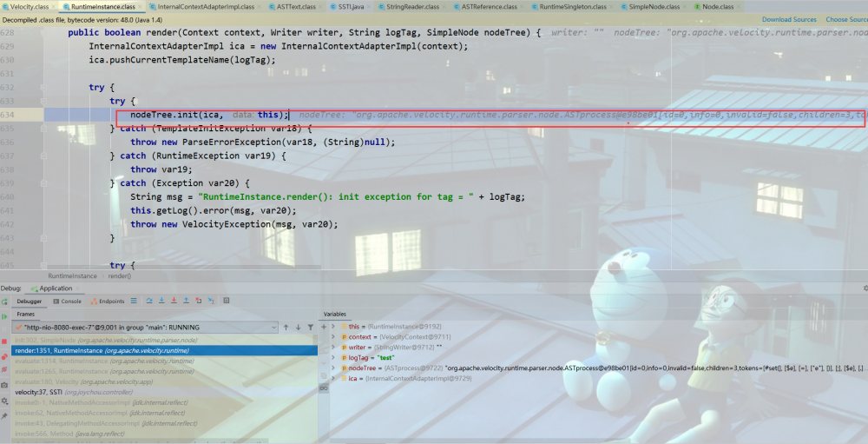Expand the context variable node

click(333, 336)
